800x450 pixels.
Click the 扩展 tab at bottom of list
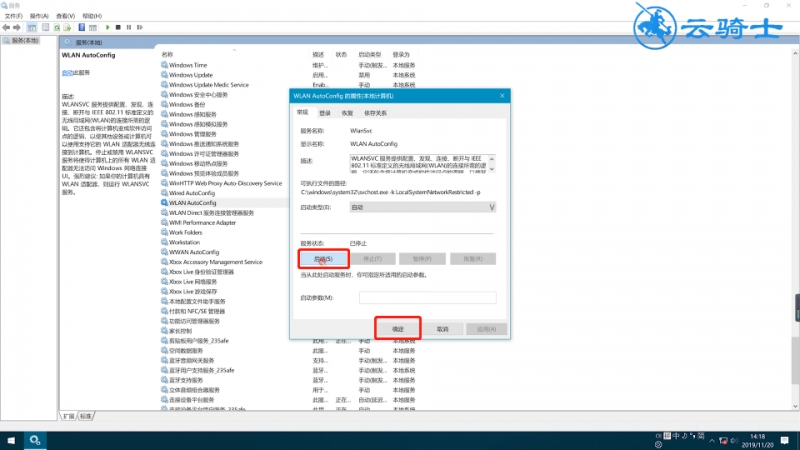pyautogui.click(x=69, y=416)
